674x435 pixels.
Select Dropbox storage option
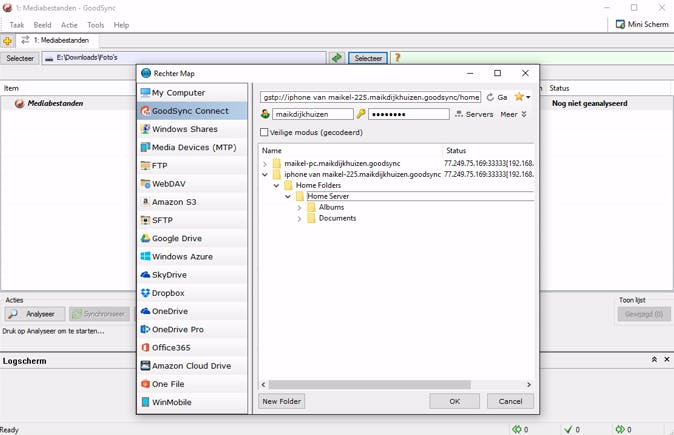tap(193, 293)
